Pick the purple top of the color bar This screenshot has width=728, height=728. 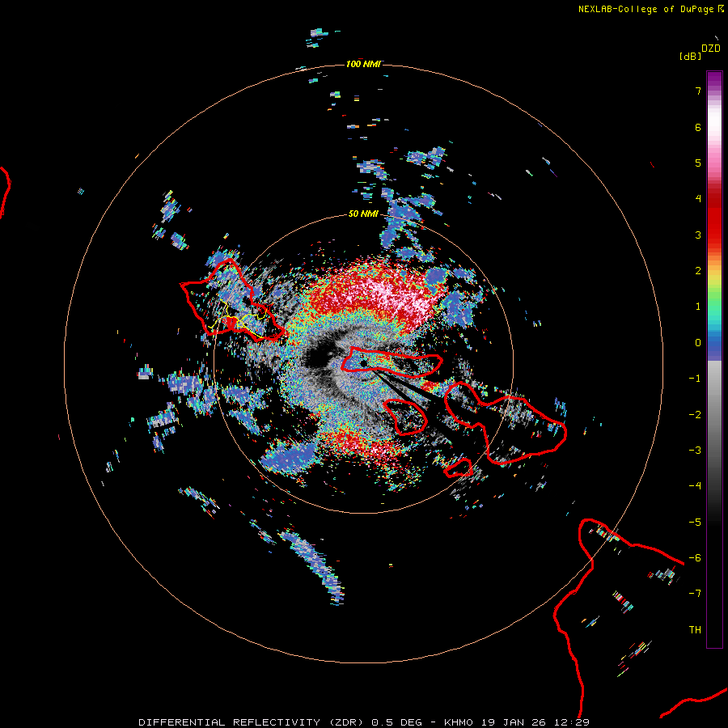pyautogui.click(x=714, y=79)
